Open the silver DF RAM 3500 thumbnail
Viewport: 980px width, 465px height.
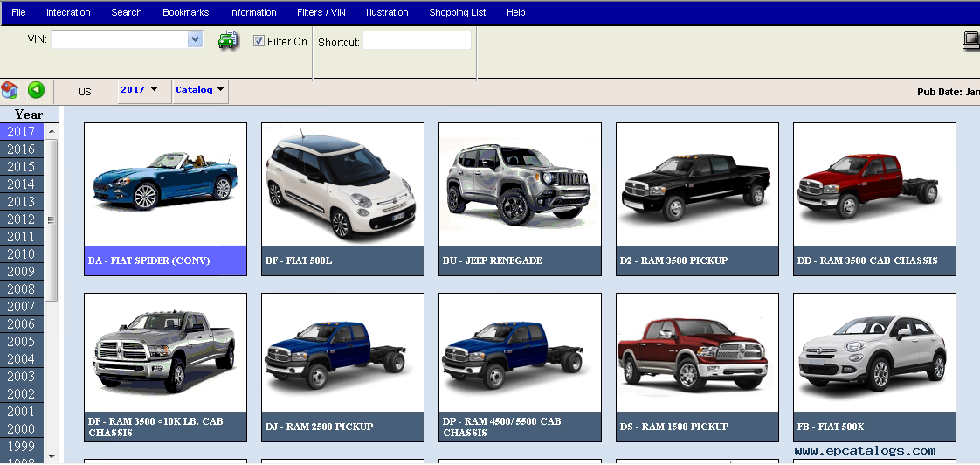(166, 353)
